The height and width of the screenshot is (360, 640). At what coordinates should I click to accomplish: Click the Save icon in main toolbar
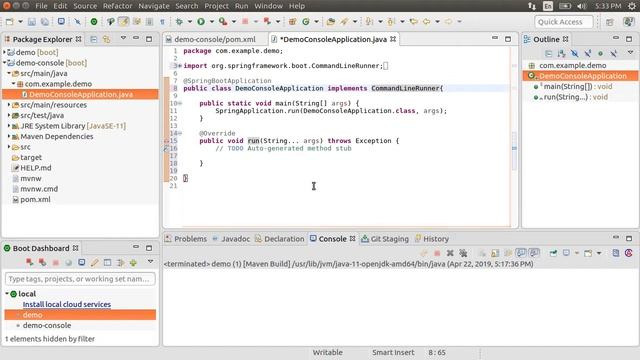tap(31, 22)
